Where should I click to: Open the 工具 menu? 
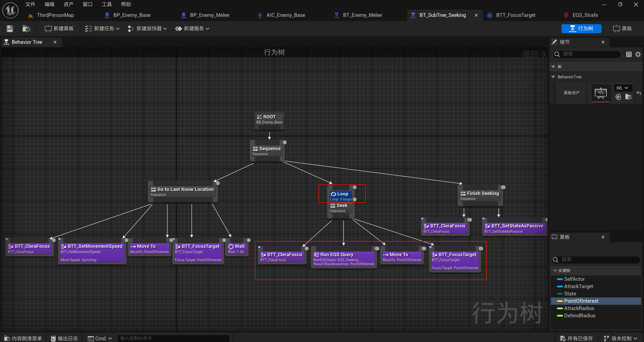(x=107, y=4)
